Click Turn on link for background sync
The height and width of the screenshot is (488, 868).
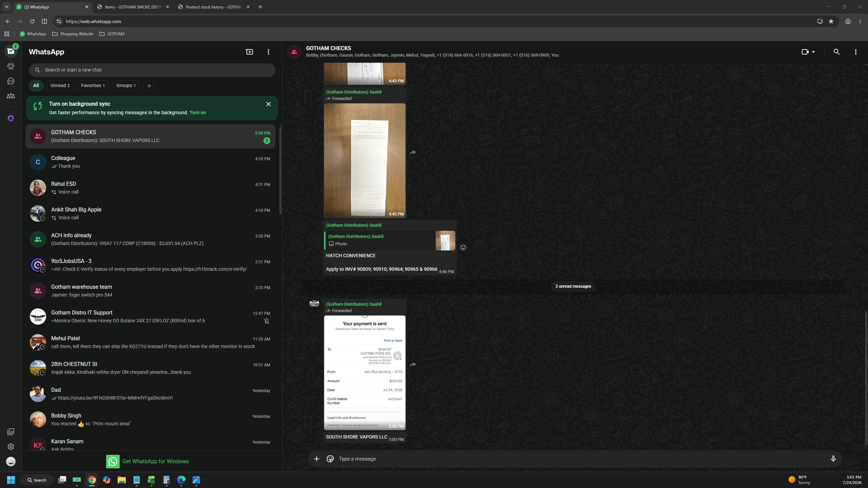click(x=198, y=113)
